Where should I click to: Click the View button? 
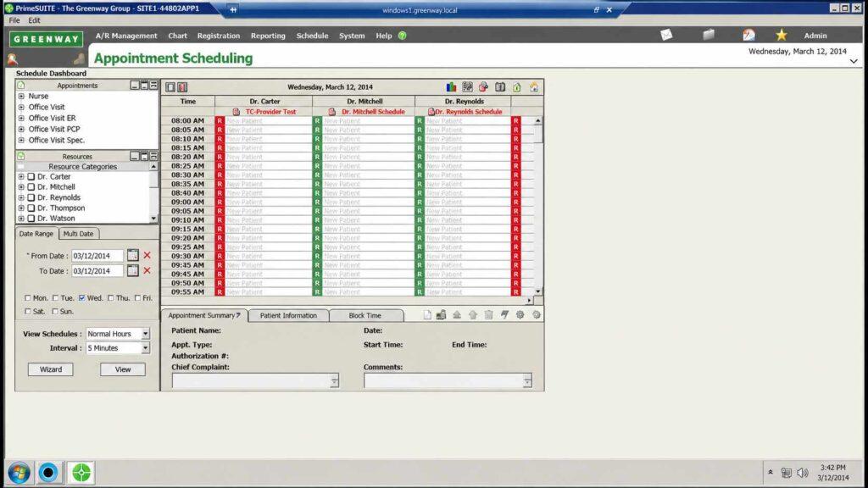coord(123,369)
